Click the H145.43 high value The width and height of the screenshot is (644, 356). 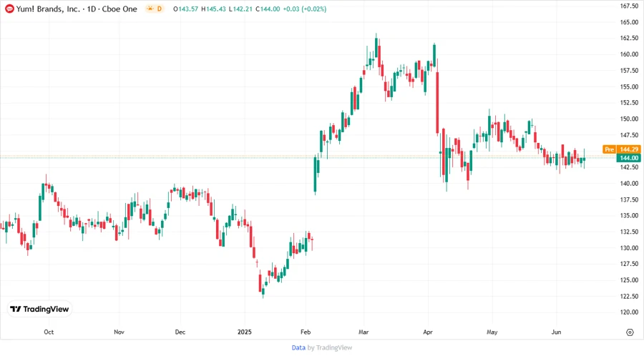[x=213, y=9]
